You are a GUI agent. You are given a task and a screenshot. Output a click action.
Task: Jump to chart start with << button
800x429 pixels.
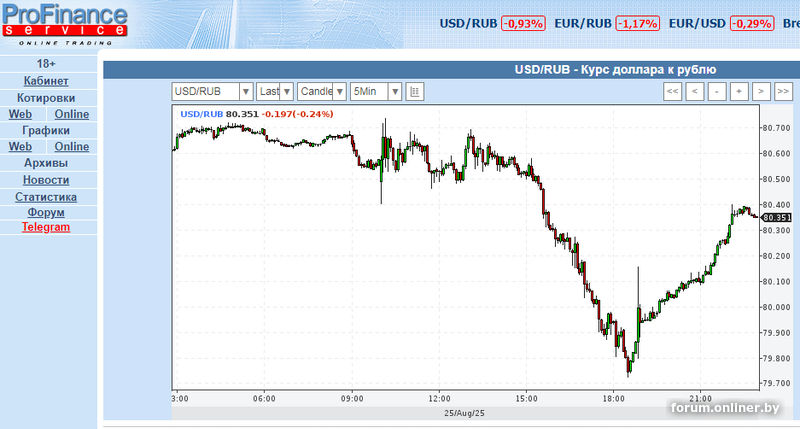[672, 92]
